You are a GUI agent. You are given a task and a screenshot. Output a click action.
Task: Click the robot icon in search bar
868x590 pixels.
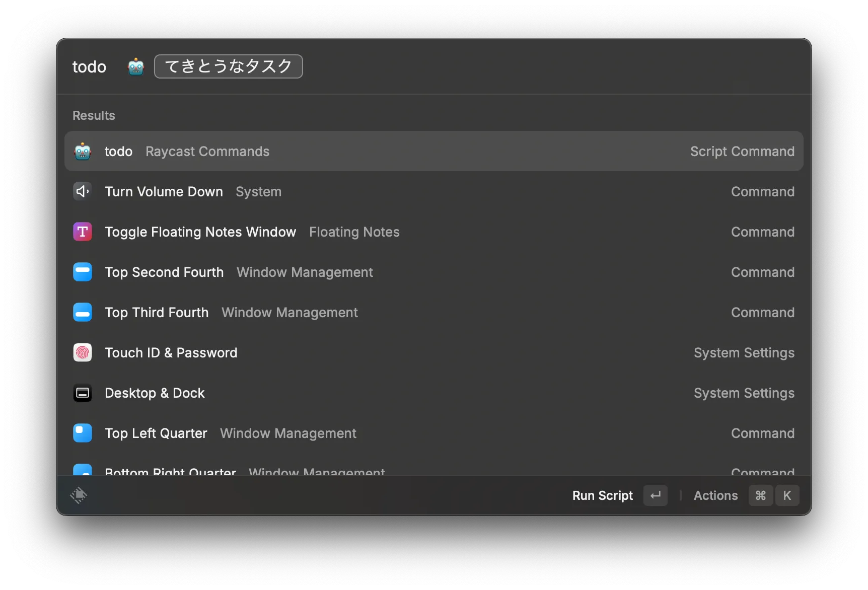pos(136,66)
